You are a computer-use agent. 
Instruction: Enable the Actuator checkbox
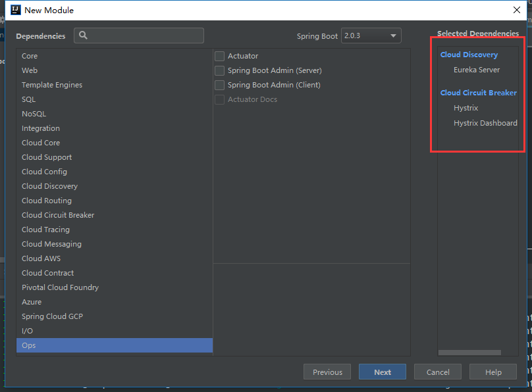tap(219, 57)
